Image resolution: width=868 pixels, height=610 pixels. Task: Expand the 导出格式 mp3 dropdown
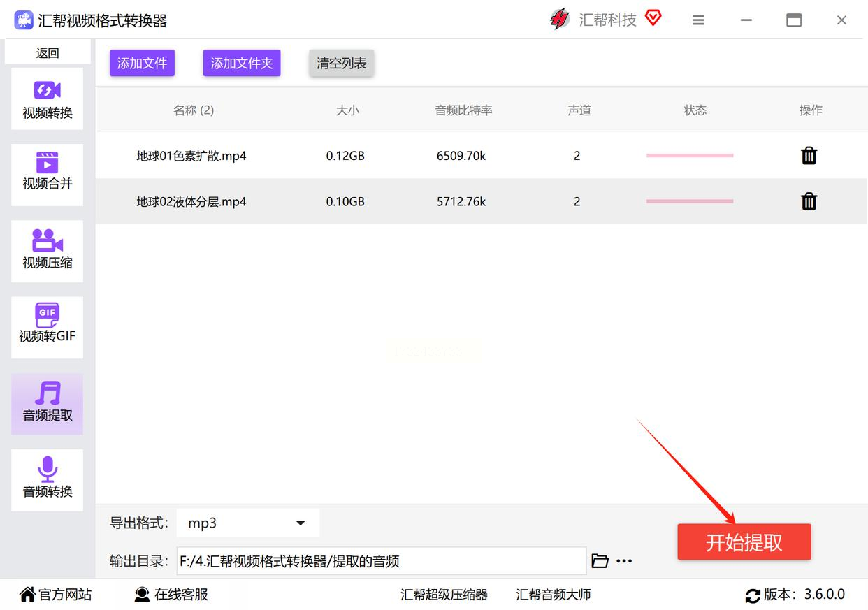pos(248,523)
